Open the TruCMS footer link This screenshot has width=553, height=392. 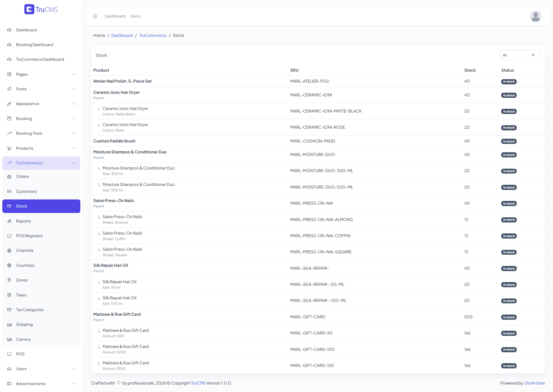pos(198,383)
